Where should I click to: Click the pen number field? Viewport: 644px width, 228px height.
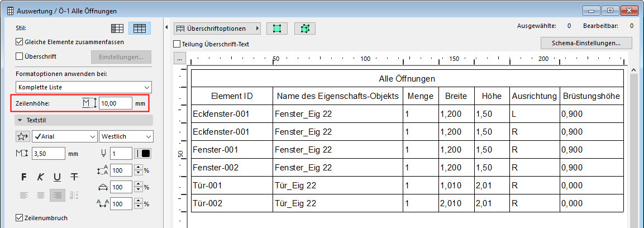pyautogui.click(x=121, y=154)
